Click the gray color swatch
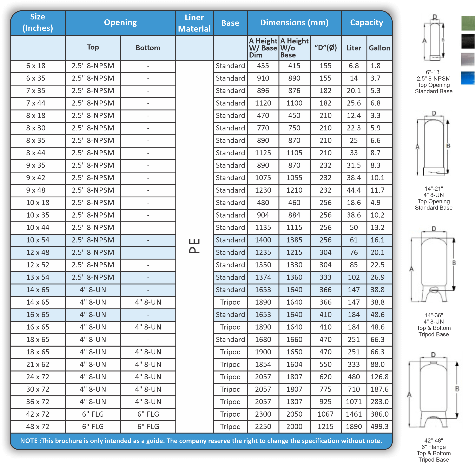The image size is (476, 463). pos(468,59)
